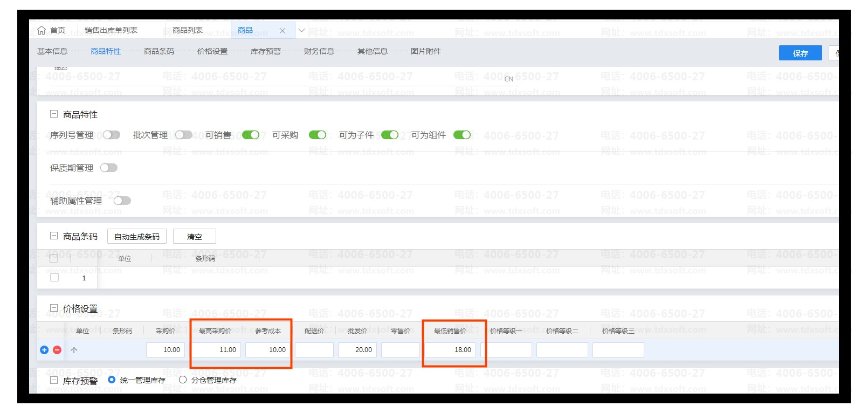Toggle the 保质期管理 switch

[108, 168]
